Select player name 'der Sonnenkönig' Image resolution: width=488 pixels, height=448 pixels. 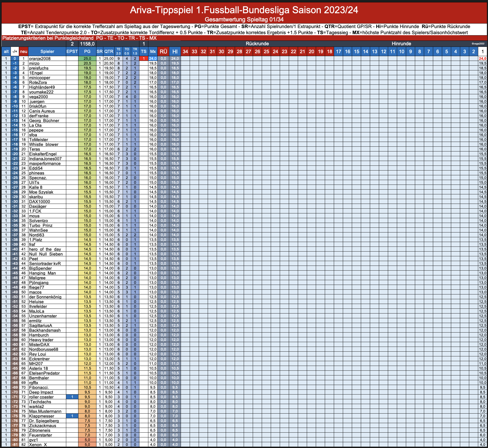pos(45,297)
